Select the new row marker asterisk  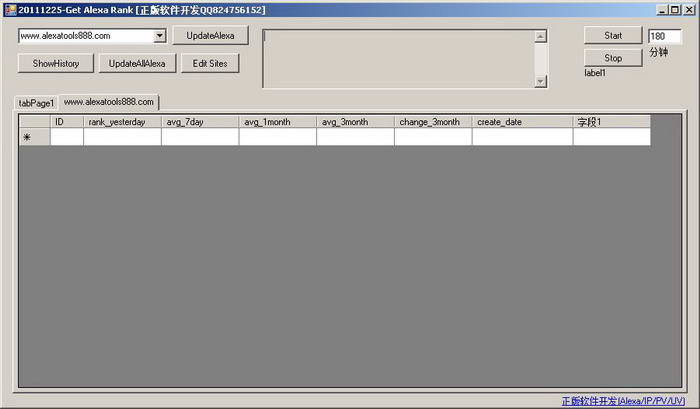pos(27,137)
